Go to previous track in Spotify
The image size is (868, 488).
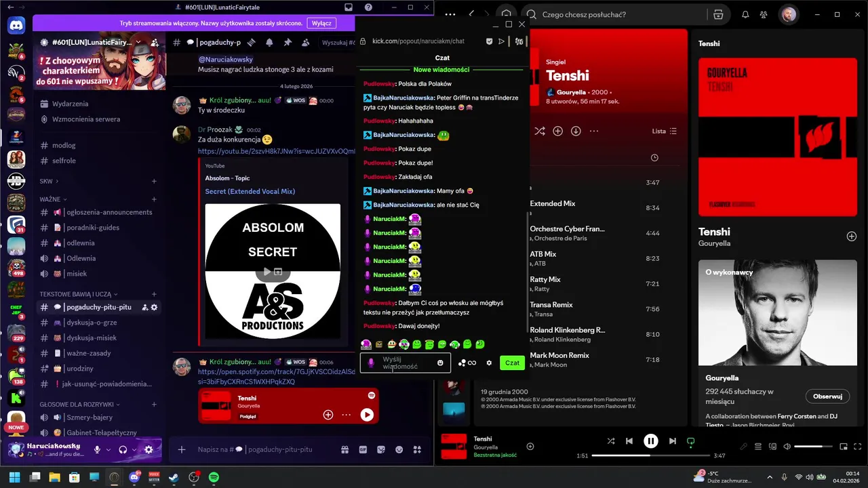pos(629,441)
